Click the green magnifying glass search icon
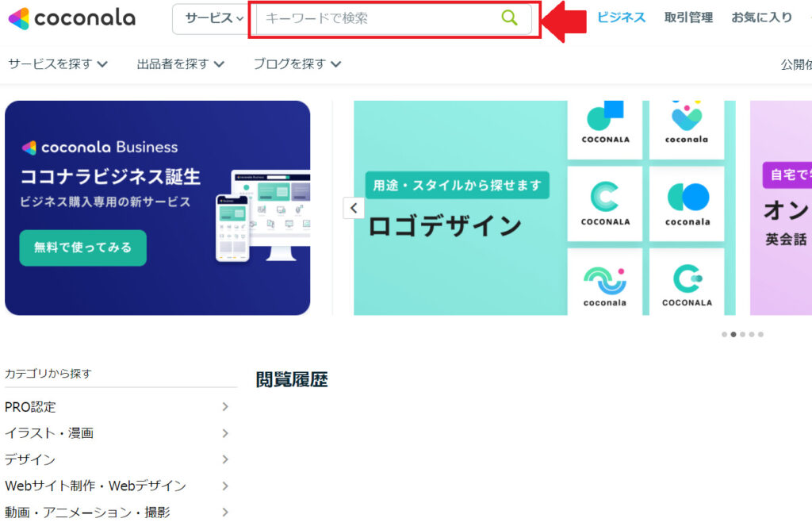 (510, 18)
